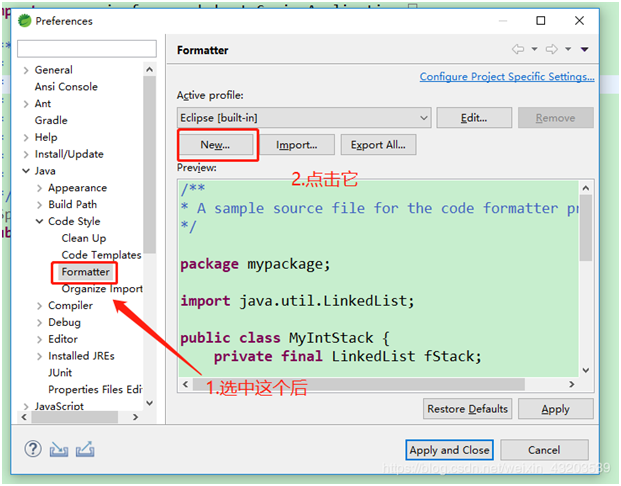Screen dimensions: 621x486
Task: Select Properties Files Editor item
Action: point(95,390)
